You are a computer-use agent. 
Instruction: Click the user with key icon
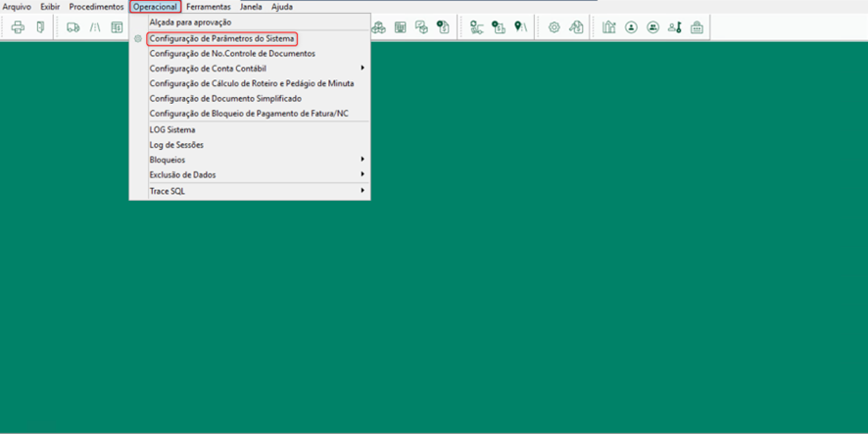pos(675,27)
